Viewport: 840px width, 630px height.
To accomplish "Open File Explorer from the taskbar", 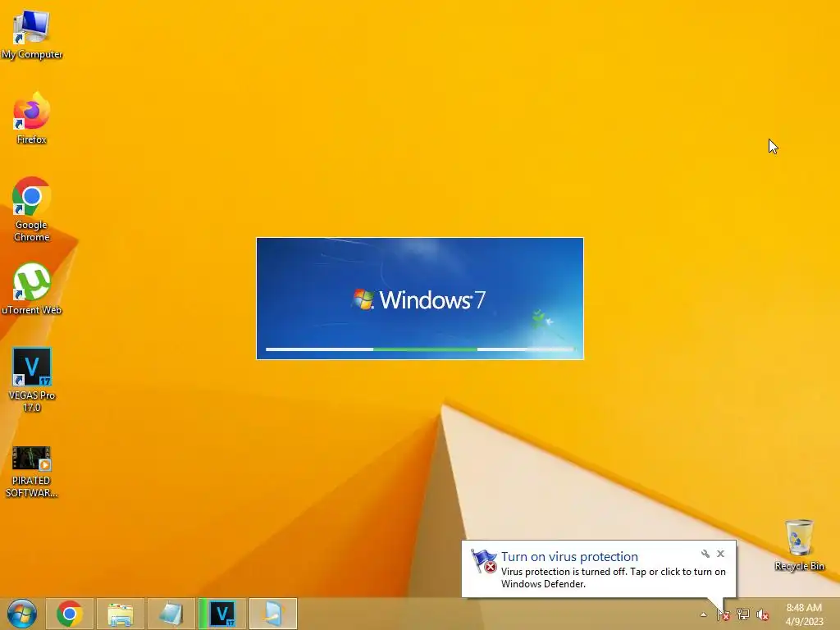I will click(121, 614).
